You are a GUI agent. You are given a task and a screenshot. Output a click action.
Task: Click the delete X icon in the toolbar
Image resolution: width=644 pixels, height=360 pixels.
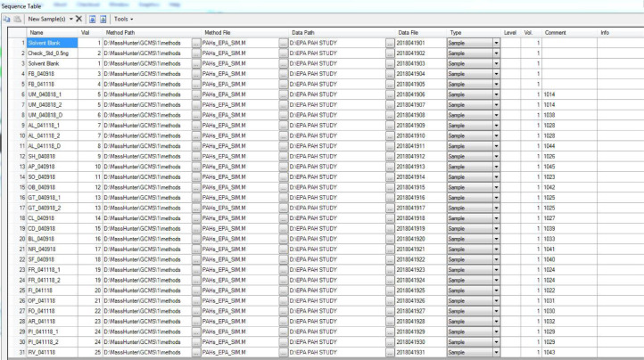(79, 18)
